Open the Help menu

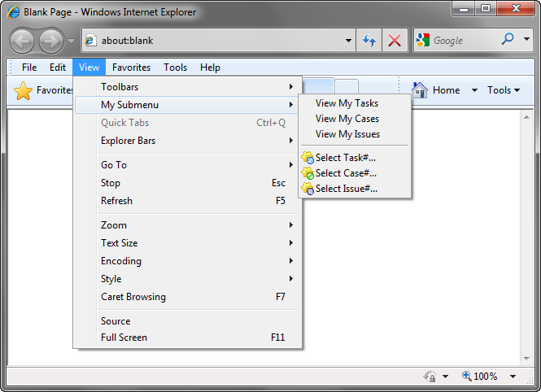[x=210, y=68]
